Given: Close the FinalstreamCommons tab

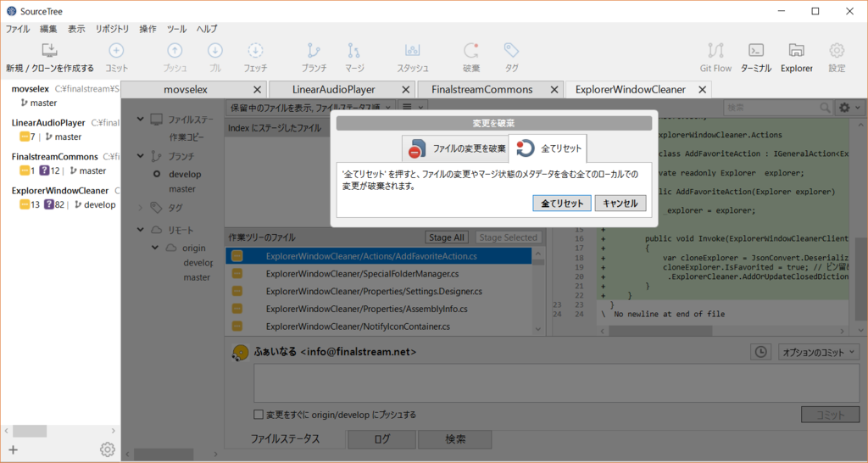Looking at the screenshot, I should [554, 90].
